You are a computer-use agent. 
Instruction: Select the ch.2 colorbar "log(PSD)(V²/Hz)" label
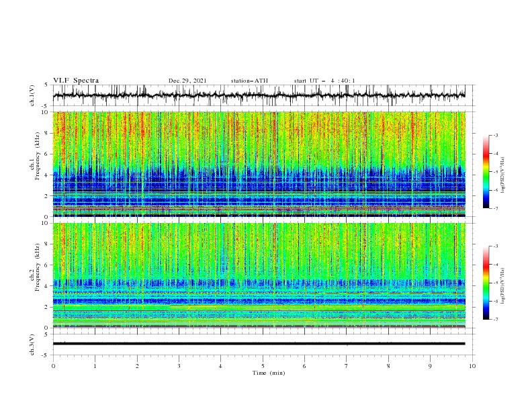tap(502, 286)
